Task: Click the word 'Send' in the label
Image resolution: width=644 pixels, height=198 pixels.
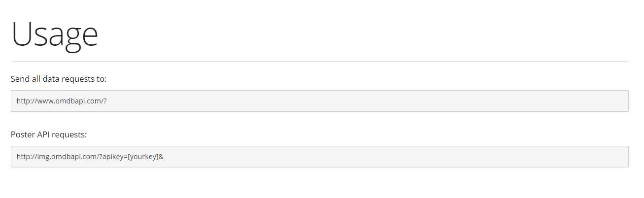Action: click(x=19, y=79)
